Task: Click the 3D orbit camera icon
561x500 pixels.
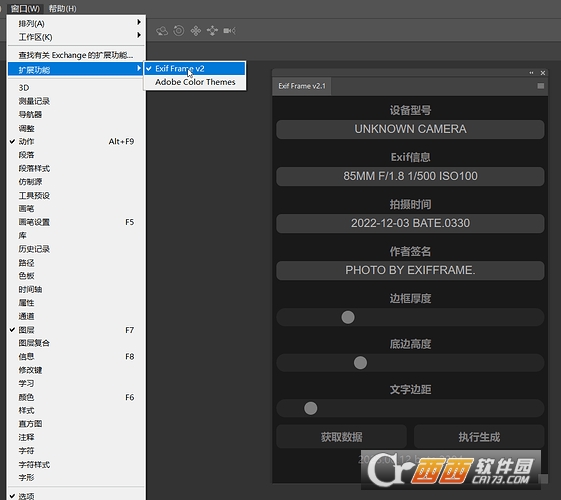Action: [x=162, y=31]
